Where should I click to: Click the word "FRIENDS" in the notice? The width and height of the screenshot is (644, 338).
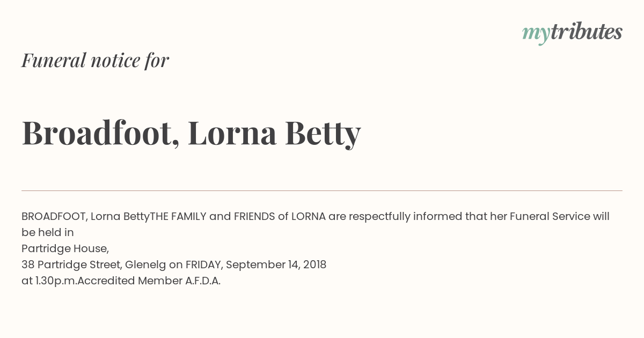click(254, 217)
